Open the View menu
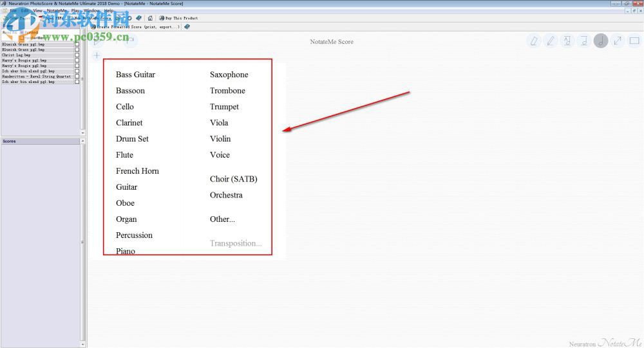 coord(37,11)
